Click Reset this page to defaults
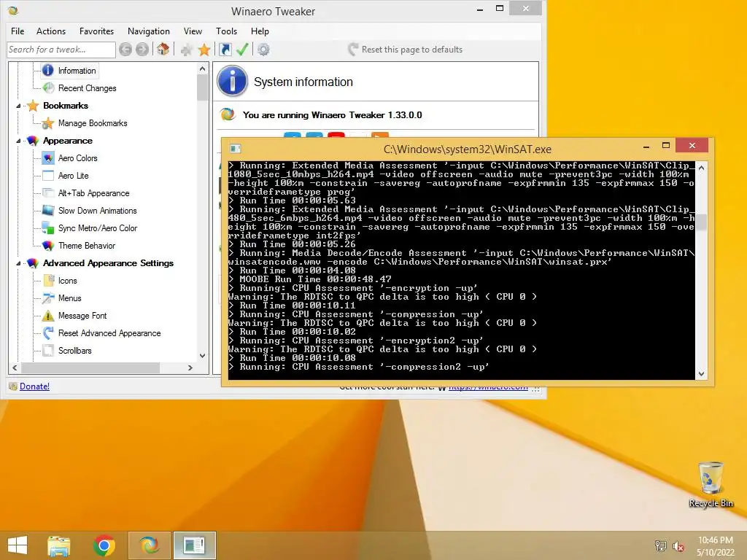The image size is (747, 560). coord(406,50)
